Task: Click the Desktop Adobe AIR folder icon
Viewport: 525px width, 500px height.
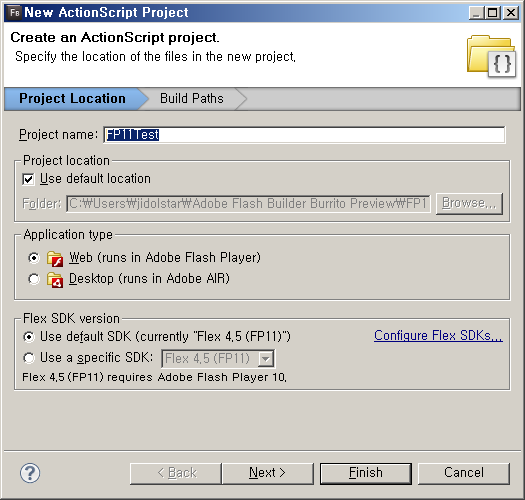Action: click(x=55, y=280)
